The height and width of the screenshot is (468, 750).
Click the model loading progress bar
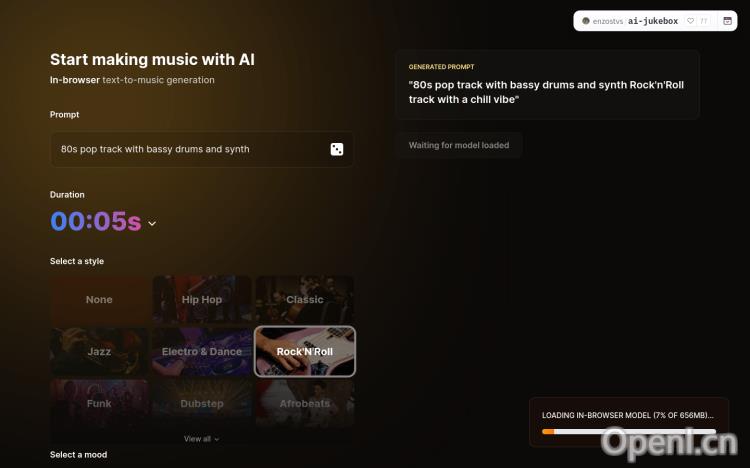point(629,432)
